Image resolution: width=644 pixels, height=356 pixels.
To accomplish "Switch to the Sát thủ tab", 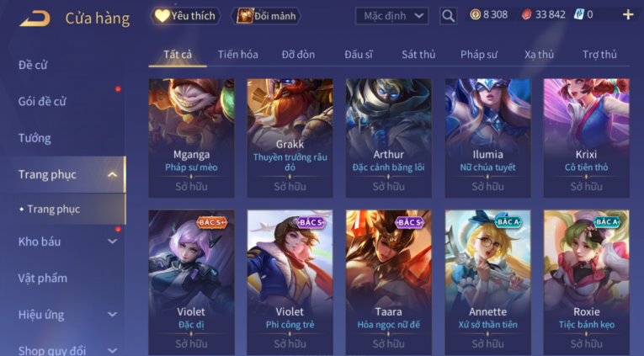I will pos(418,55).
